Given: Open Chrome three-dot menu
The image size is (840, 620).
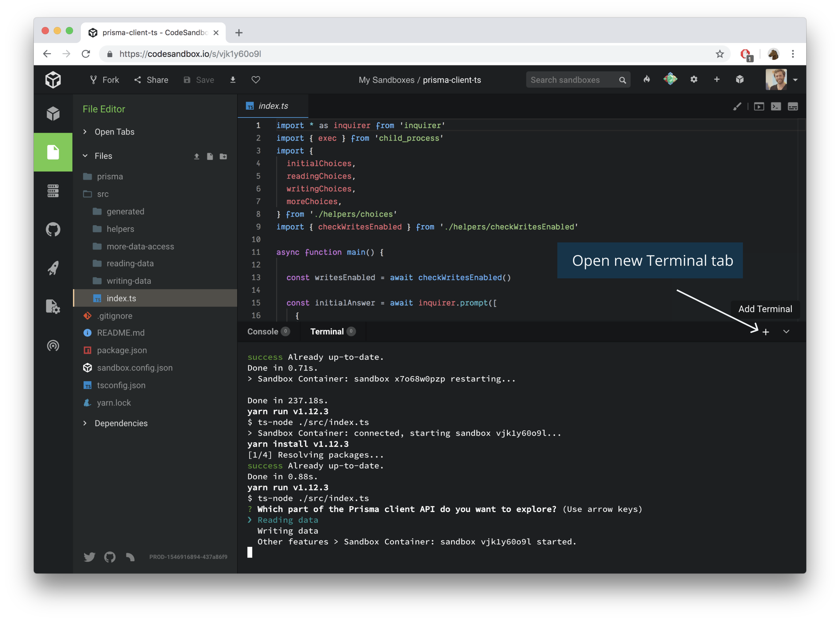Looking at the screenshot, I should (x=793, y=54).
